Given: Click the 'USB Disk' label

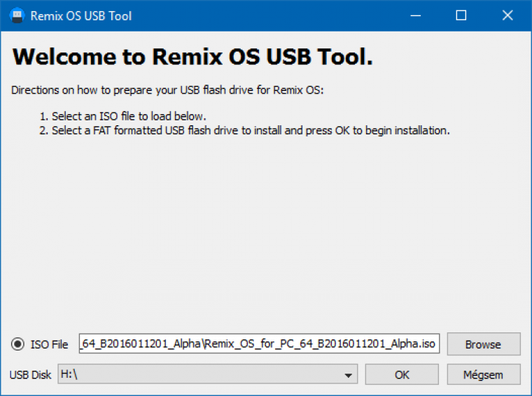Looking at the screenshot, I should pyautogui.click(x=30, y=374).
